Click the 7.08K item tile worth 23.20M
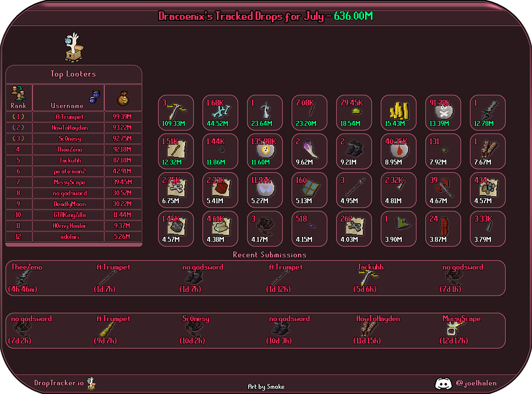Viewport: 532px width, 394px height. [310, 113]
